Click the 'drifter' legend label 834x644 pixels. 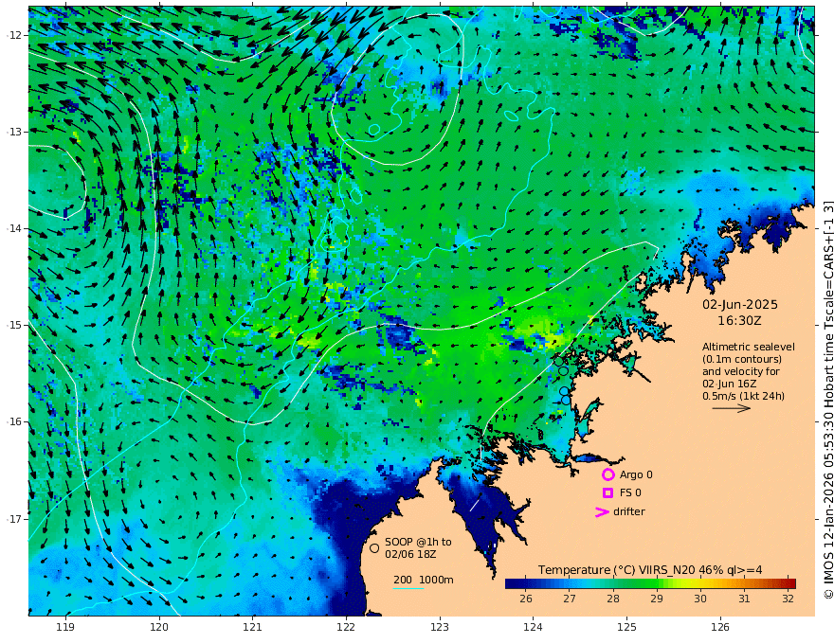[x=628, y=511]
